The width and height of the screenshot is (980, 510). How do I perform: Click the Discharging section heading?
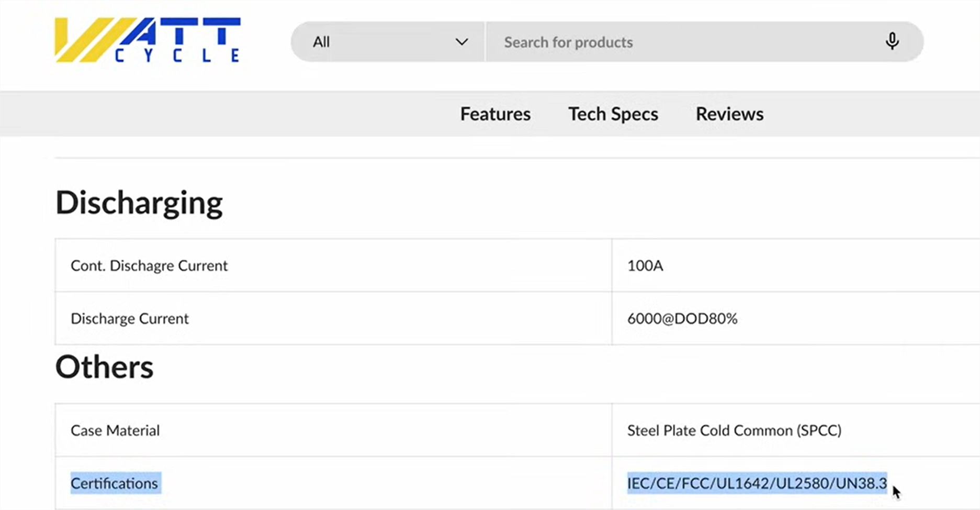139,203
